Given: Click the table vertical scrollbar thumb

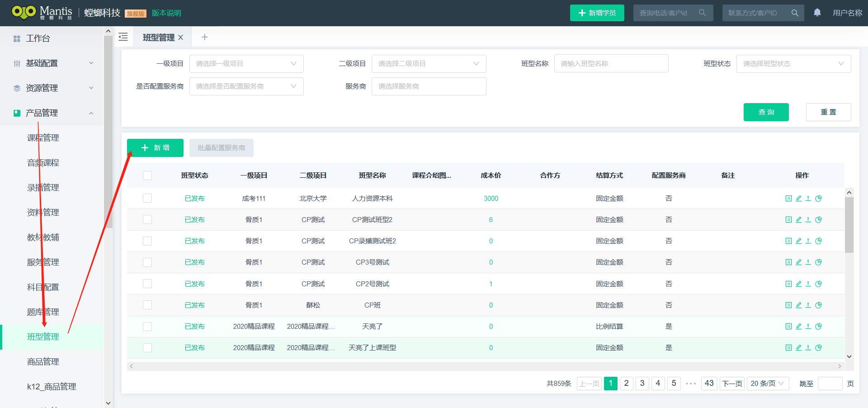Looking at the screenshot, I should click(x=849, y=225).
